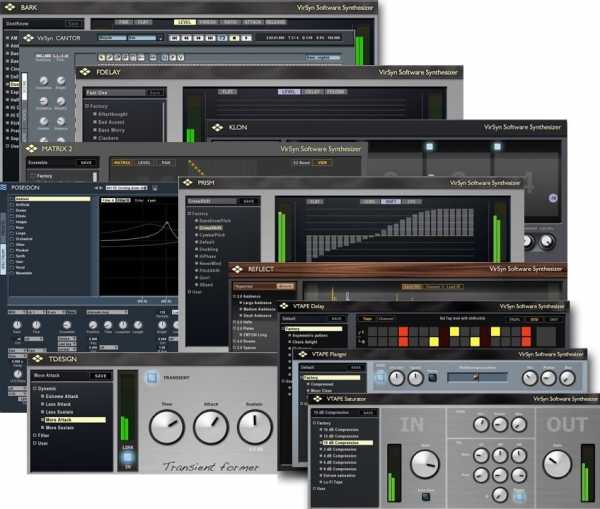Viewport: 600px width, 509px height.
Task: Click SAVE button in VTAPE Saturator header
Action: click(x=368, y=413)
